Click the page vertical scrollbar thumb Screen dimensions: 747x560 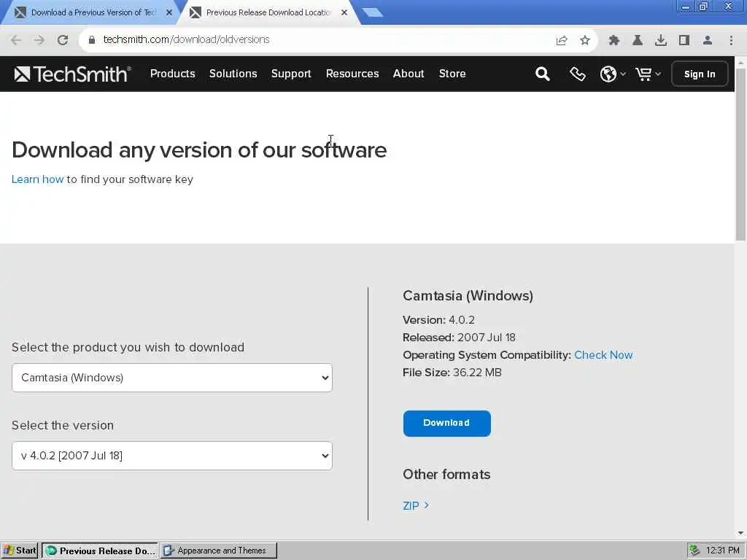741,155
